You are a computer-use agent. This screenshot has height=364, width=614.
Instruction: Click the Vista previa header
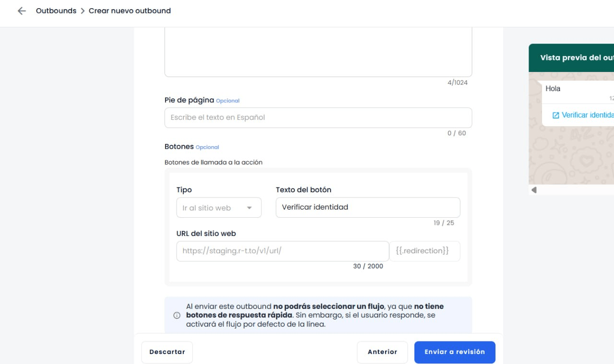[x=571, y=58]
